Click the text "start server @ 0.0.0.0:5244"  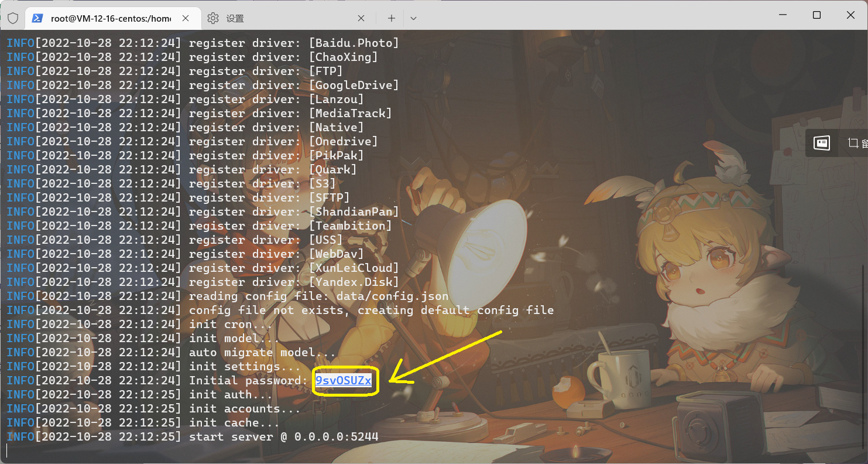pyautogui.click(x=284, y=437)
